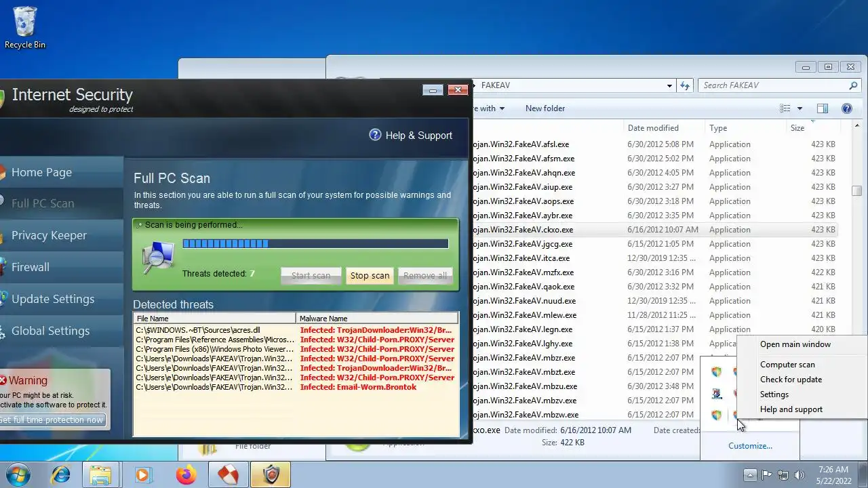Click the Customize... link in tray overflow
The height and width of the screenshot is (488, 868).
tap(750, 446)
